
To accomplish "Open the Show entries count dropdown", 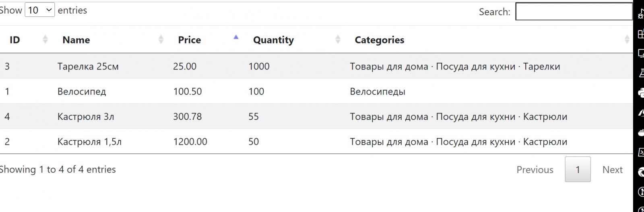I will [x=39, y=10].
